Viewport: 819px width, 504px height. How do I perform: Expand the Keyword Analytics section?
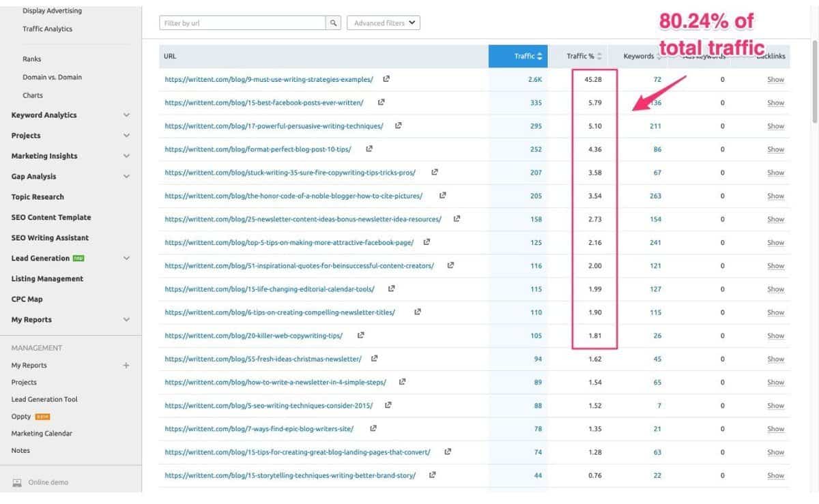pyautogui.click(x=126, y=115)
